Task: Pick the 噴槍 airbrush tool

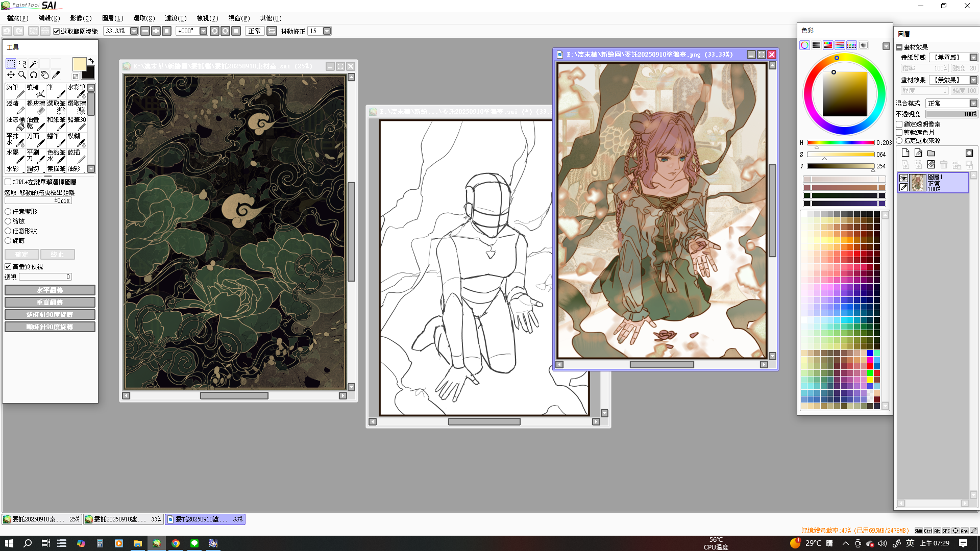Action: click(x=36, y=91)
